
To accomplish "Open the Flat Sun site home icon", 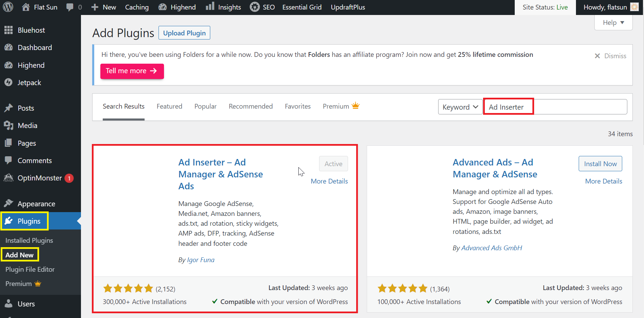I will (x=26, y=7).
